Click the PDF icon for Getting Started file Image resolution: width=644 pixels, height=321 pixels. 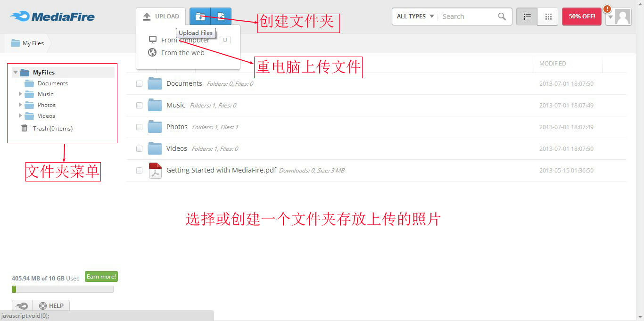(x=155, y=170)
